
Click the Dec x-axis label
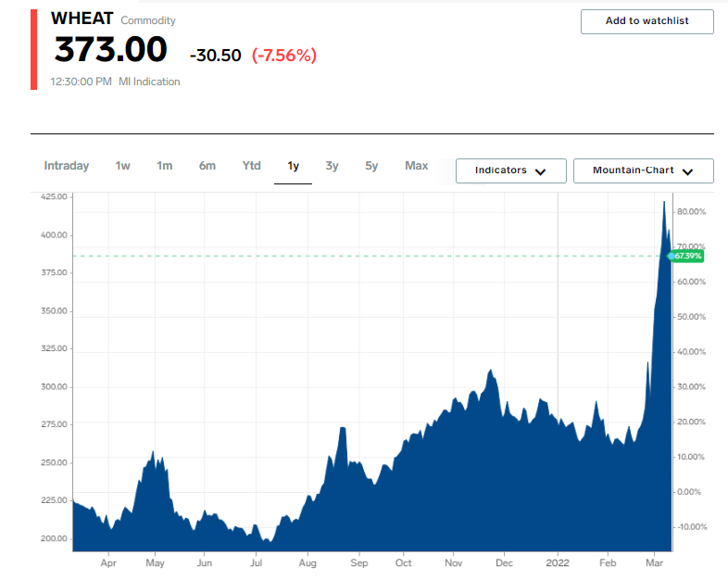pyautogui.click(x=504, y=562)
